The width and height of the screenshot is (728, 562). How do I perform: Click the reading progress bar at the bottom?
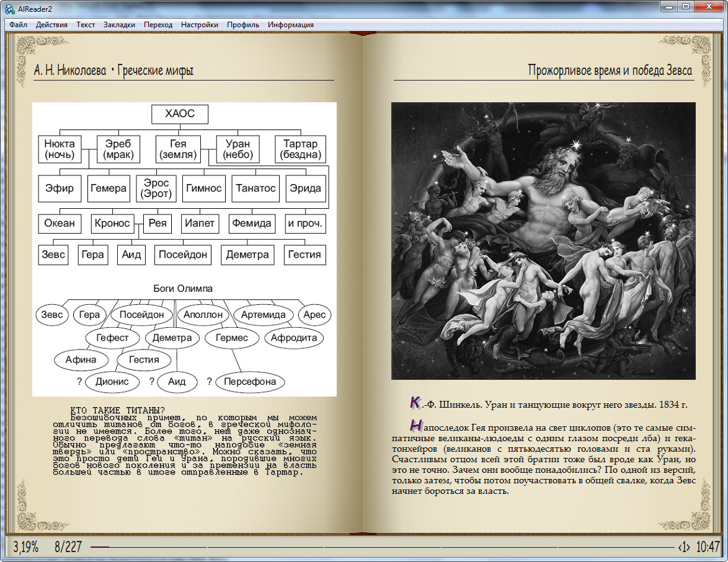pos(382,547)
